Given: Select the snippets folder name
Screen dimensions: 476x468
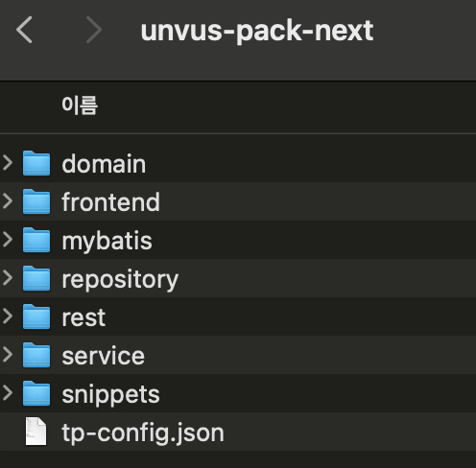Looking at the screenshot, I should tap(110, 395).
